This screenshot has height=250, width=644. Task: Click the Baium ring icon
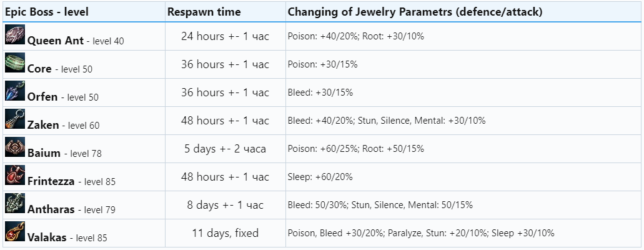click(x=15, y=147)
